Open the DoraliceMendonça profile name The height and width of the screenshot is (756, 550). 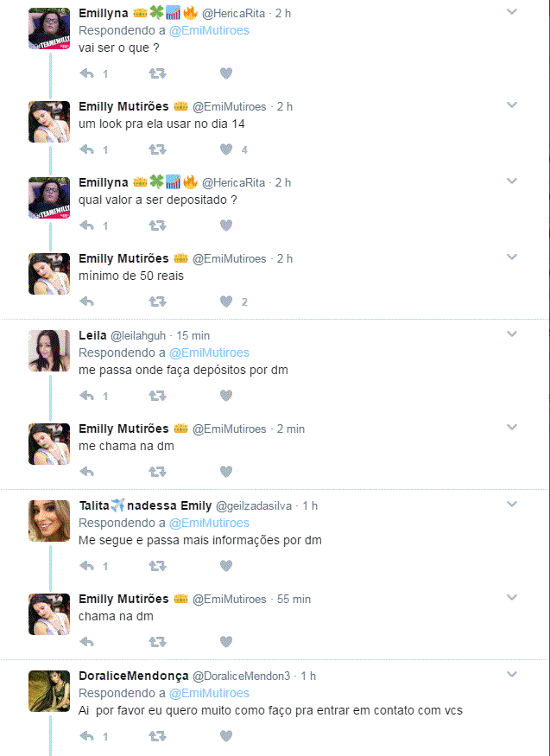pyautogui.click(x=133, y=676)
